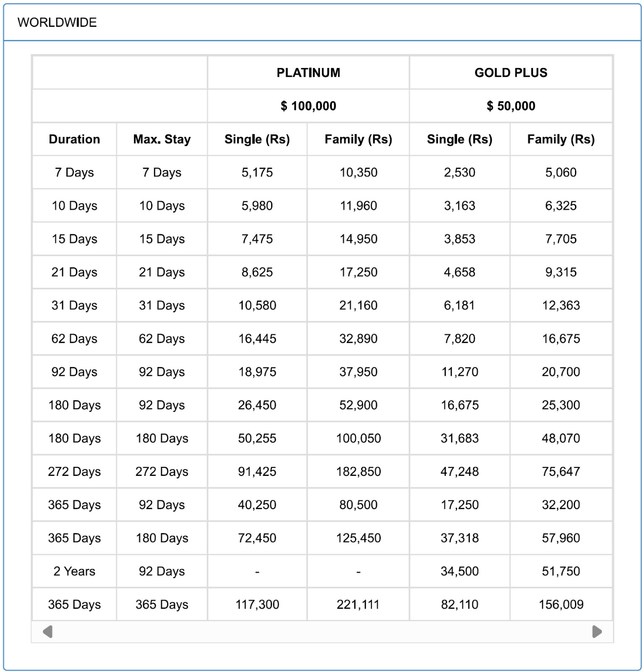643x672 pixels.
Task: Click the right scroll arrow below the table
Action: click(x=597, y=631)
